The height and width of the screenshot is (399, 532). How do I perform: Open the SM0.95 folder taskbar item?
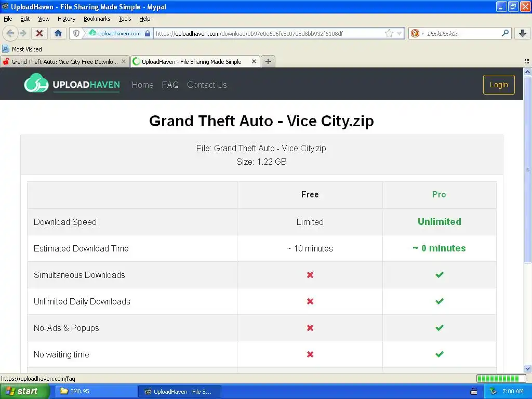[95, 391]
